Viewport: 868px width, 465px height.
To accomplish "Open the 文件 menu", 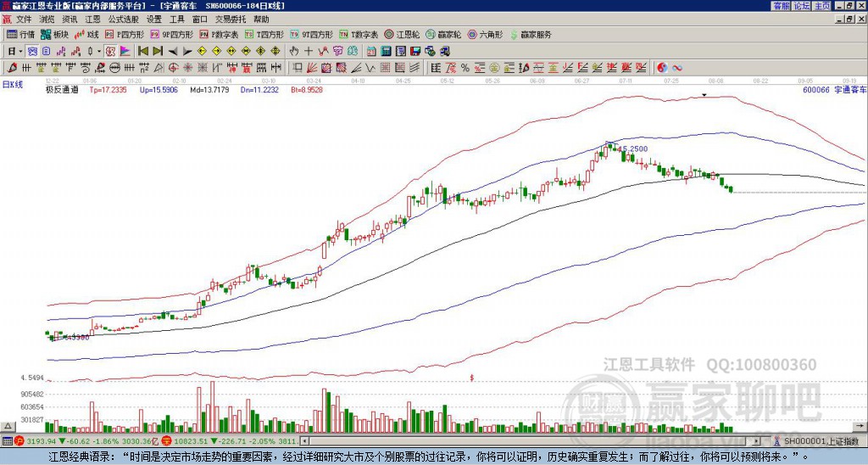I will (24, 20).
